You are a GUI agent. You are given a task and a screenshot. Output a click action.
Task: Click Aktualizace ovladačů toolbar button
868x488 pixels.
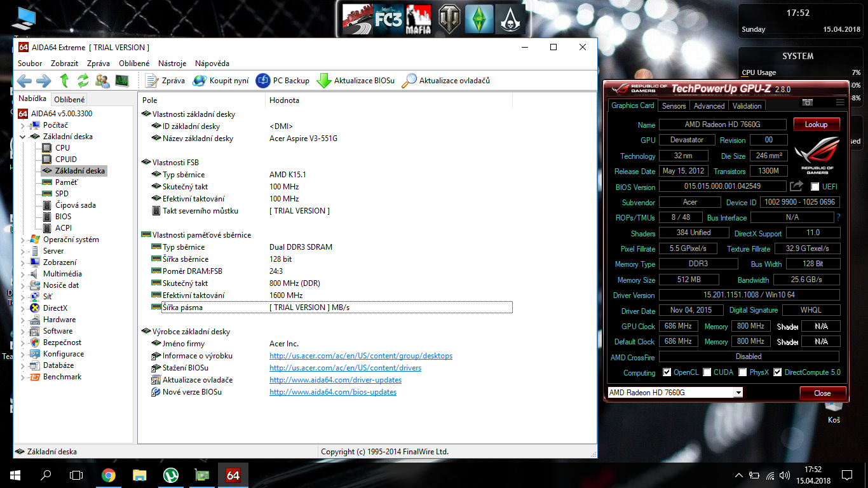coord(446,81)
